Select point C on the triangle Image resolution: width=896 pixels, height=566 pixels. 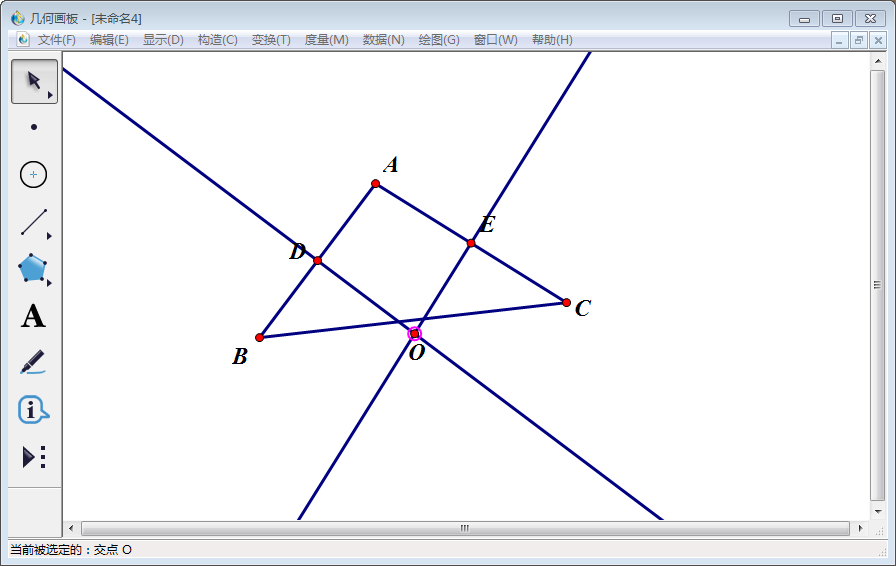[x=566, y=302]
